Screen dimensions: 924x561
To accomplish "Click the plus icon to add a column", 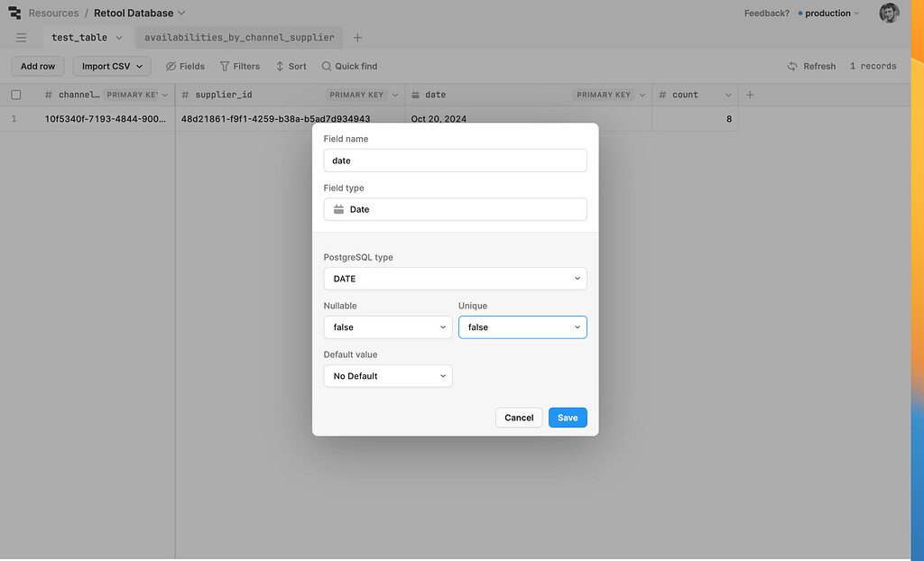I will [x=750, y=94].
